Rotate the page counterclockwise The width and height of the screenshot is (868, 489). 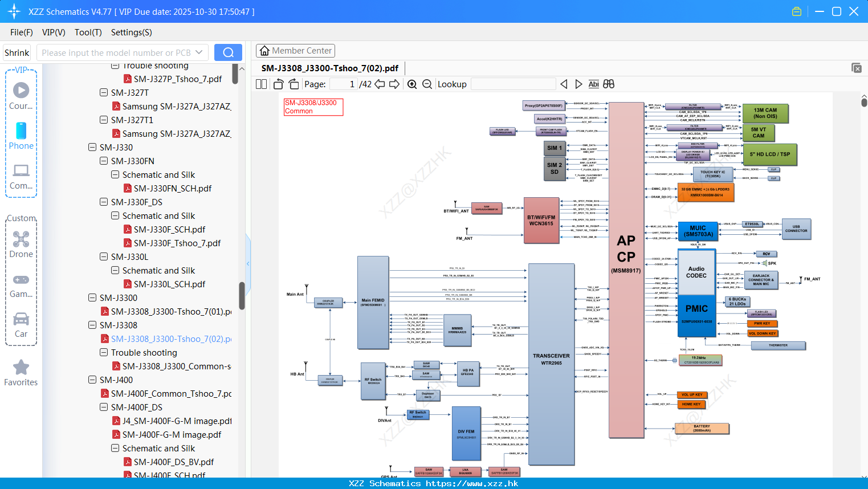[x=279, y=84]
